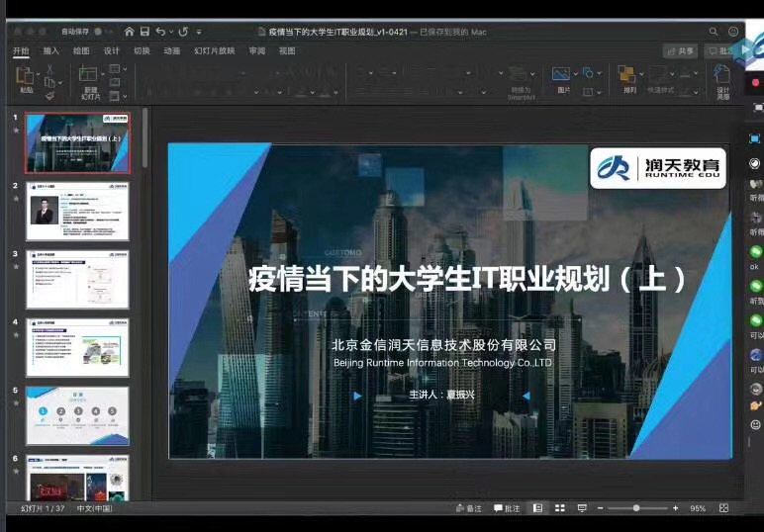The image size is (764, 532).
Task: Click fit slide to window icon
Action: [x=725, y=508]
